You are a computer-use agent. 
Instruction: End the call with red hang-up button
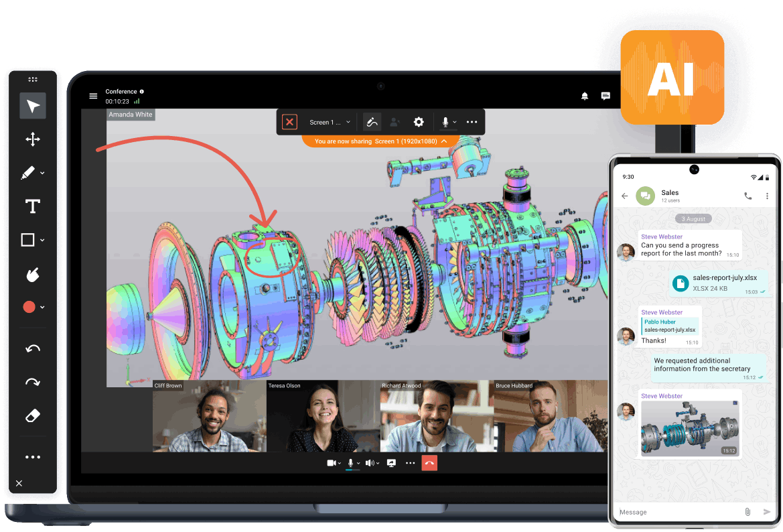point(429,463)
